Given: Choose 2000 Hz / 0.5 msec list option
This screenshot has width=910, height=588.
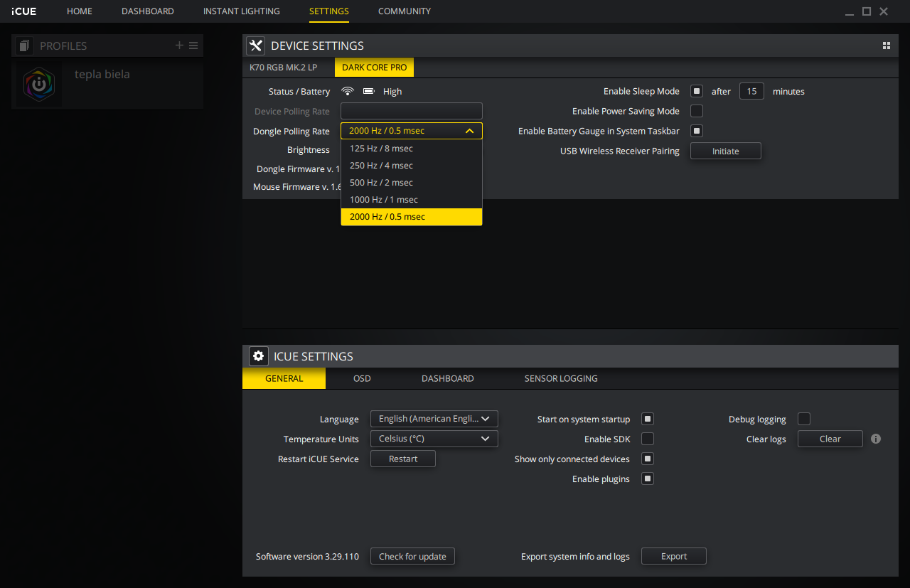Looking at the screenshot, I should tap(412, 217).
